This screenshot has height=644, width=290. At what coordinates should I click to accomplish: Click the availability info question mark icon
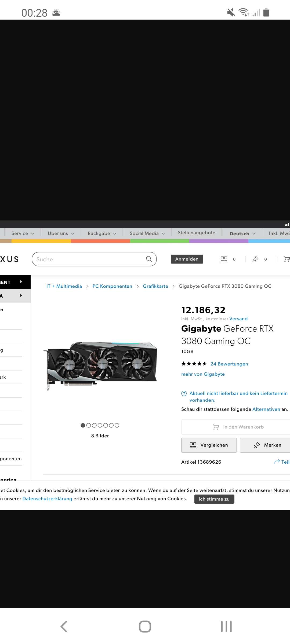pos(184,393)
